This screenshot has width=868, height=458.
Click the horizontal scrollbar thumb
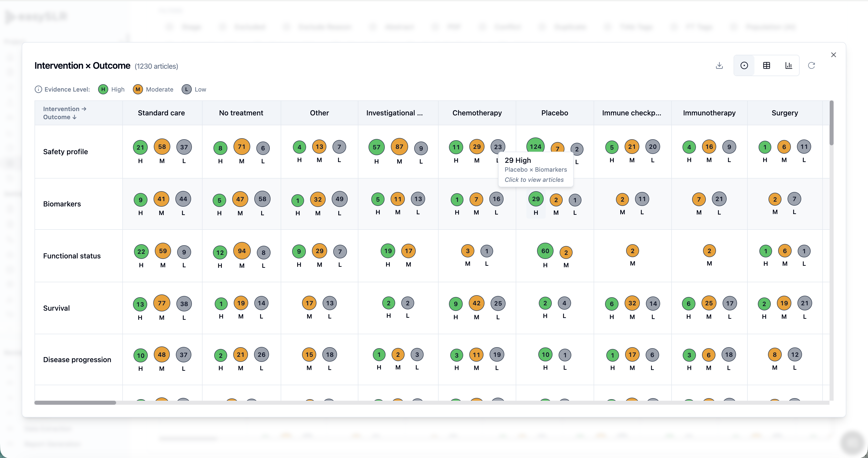75,402
